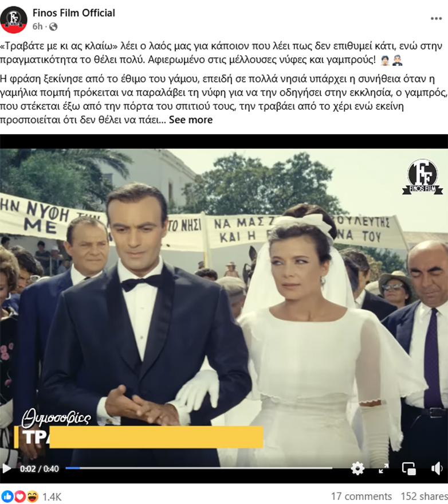
Task: Mute the video volume
Action: [437, 468]
